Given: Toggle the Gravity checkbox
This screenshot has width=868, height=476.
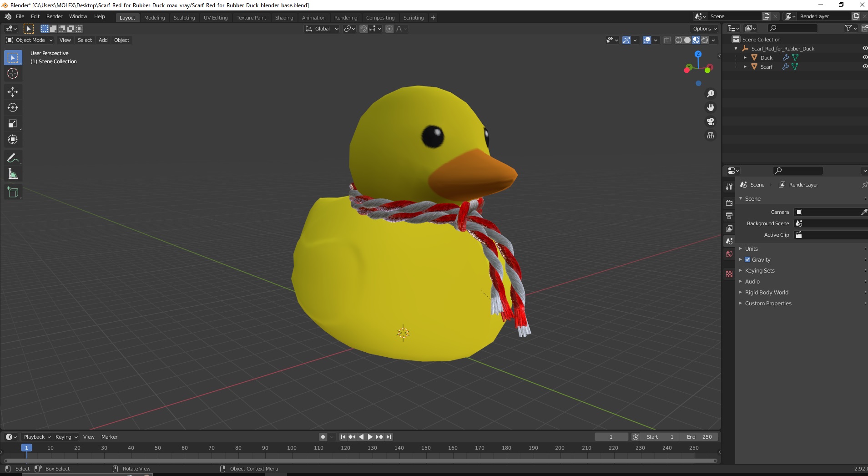Looking at the screenshot, I should pyautogui.click(x=747, y=259).
